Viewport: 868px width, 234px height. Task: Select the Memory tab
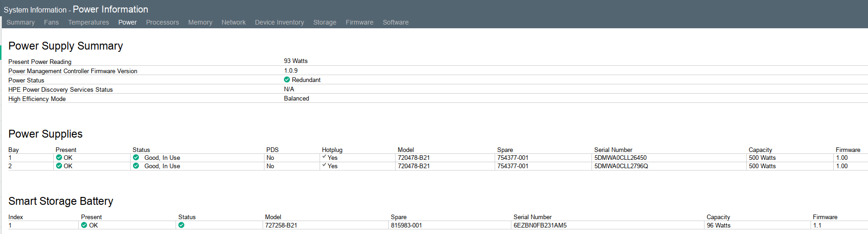200,22
